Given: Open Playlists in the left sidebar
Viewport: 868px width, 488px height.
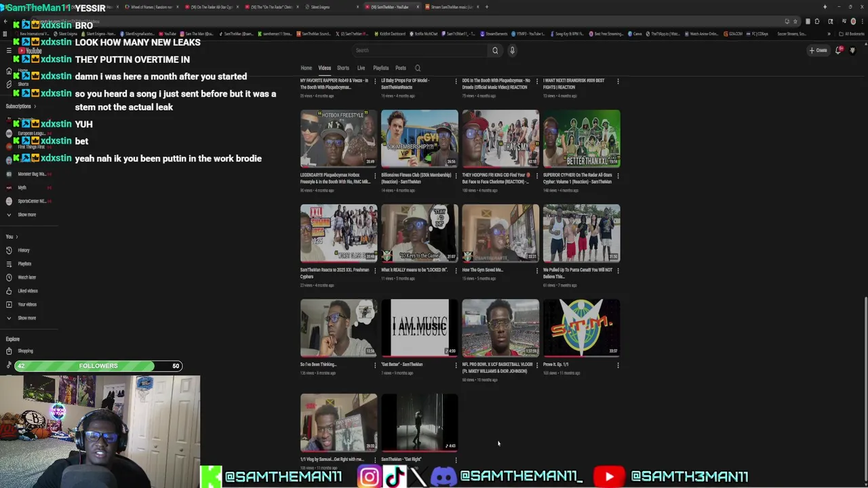Looking at the screenshot, I should (x=24, y=264).
